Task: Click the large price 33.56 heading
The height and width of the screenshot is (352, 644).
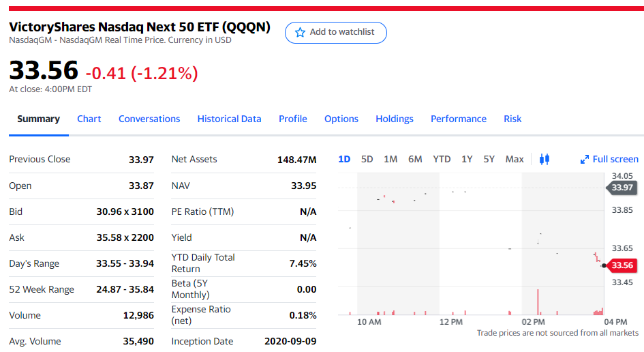Action: click(44, 70)
